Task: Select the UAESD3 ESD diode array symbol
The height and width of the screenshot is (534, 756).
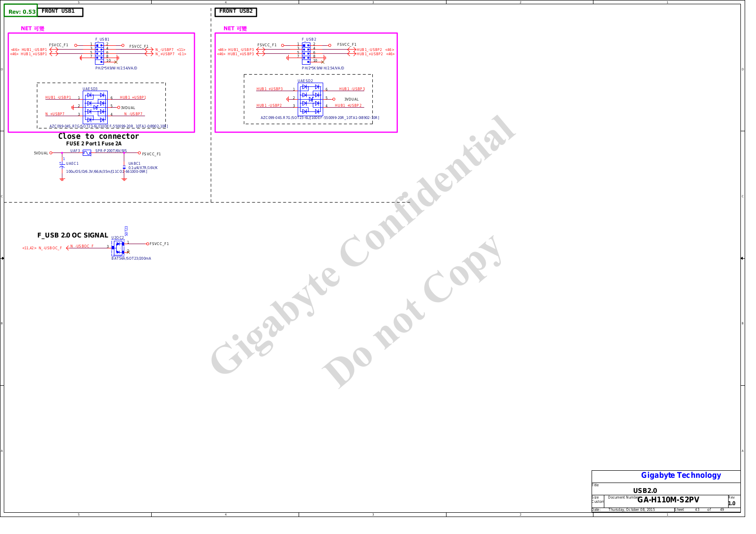Action: [95, 108]
